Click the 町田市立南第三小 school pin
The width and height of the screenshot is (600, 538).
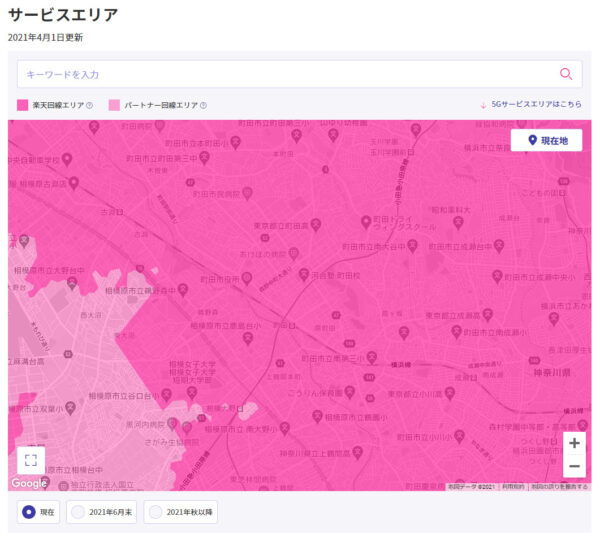click(372, 358)
